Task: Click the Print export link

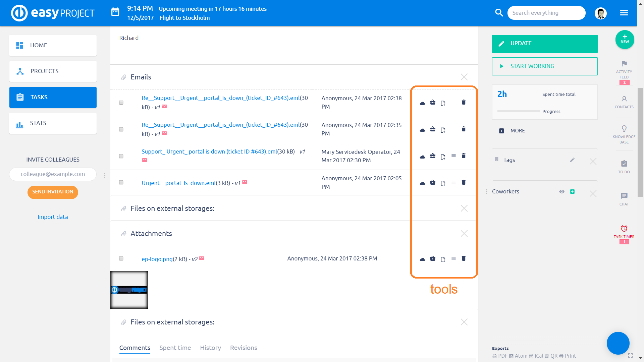Action: point(568,356)
